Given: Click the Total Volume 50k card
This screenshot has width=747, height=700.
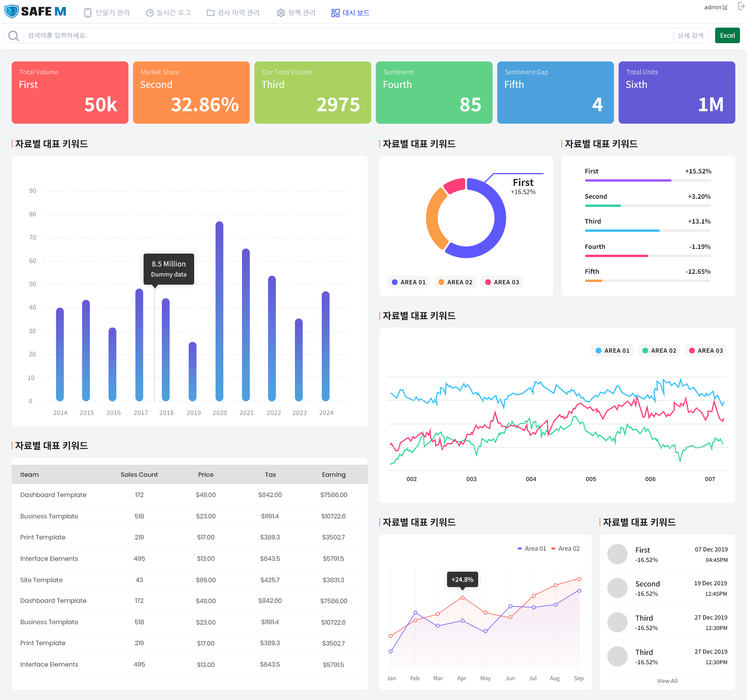Looking at the screenshot, I should click(x=70, y=93).
